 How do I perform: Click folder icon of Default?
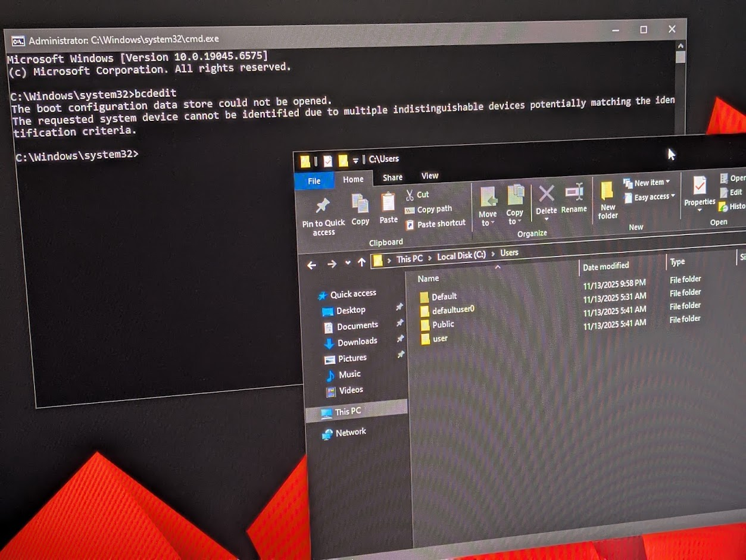click(424, 297)
